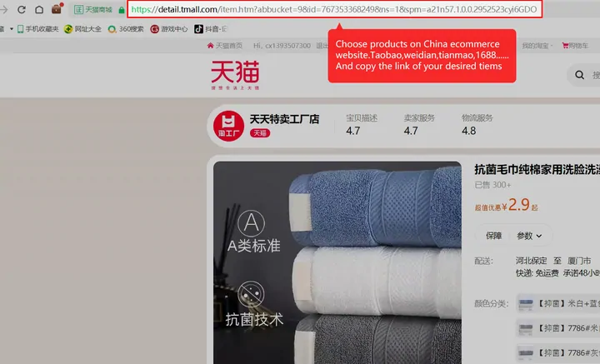Click the username cx1393507300

coord(287,46)
